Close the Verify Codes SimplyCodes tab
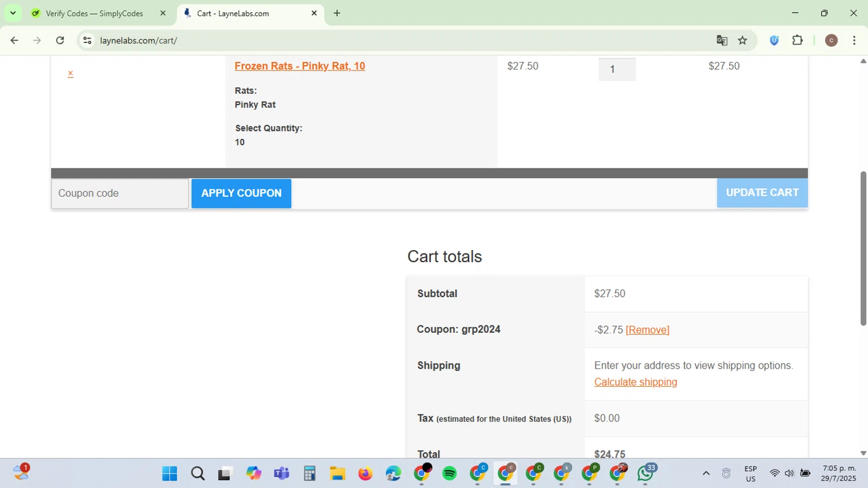Screen dimensions: 868x488 point(163,13)
